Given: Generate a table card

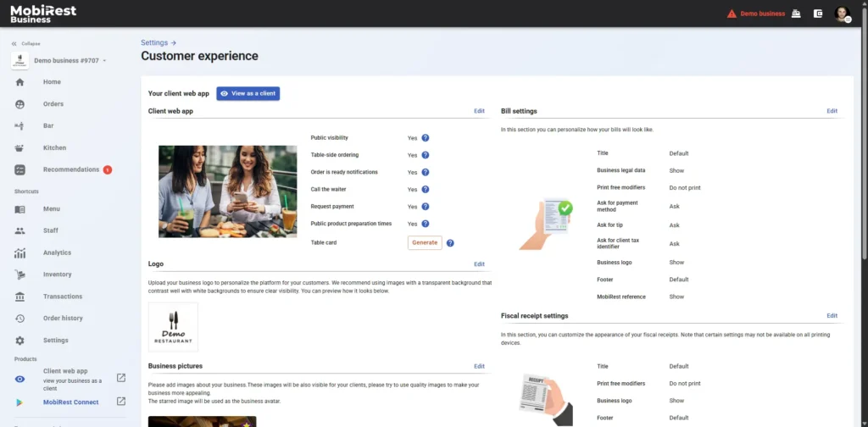Looking at the screenshot, I should pyautogui.click(x=424, y=243).
